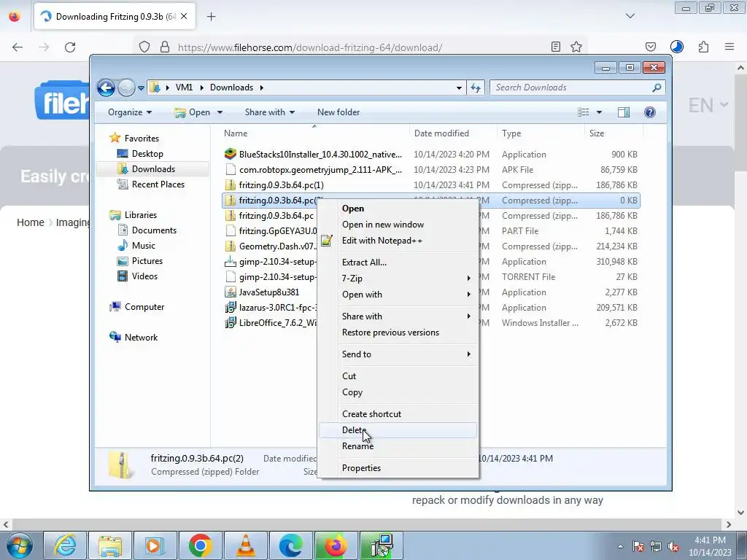The image size is (747, 560).
Task: Open the Music library in the navigation pane
Action: 143,246
